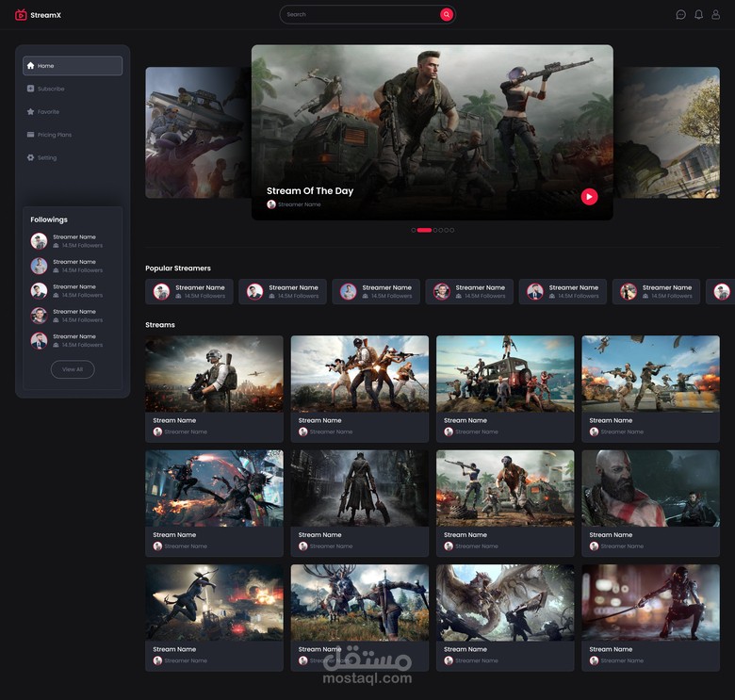Viewport: 735px width, 700px height.
Task: Click Stream Name under the neon demon stream
Action: click(174, 534)
